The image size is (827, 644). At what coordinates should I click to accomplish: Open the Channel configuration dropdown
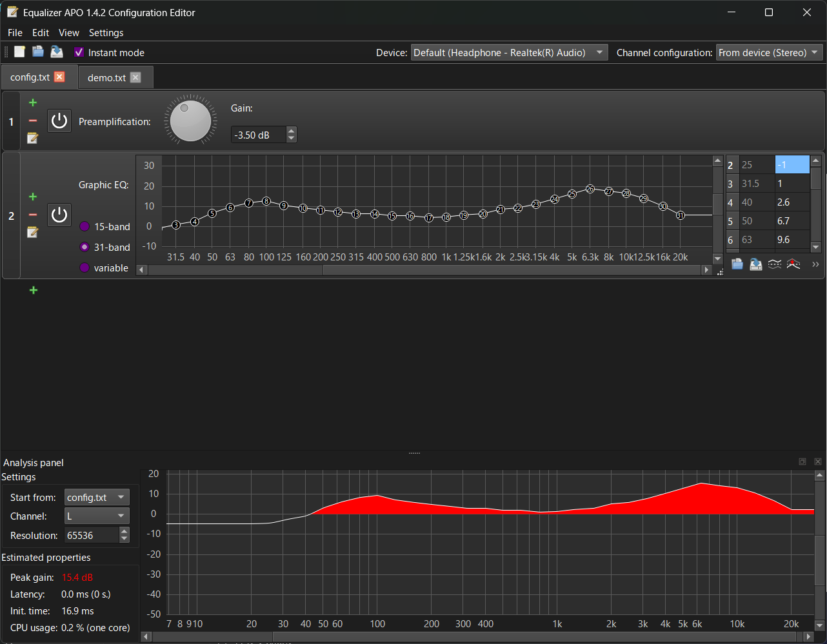point(770,53)
